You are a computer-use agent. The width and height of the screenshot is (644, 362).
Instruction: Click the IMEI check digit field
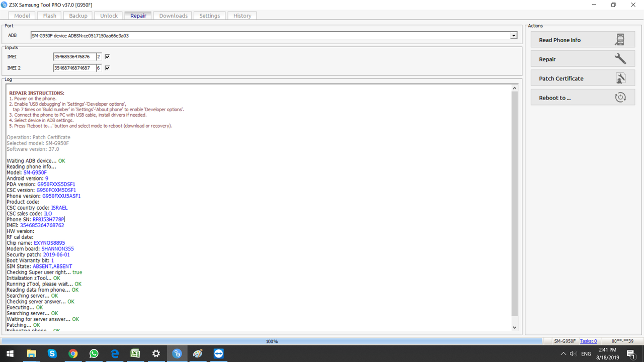(99, 57)
